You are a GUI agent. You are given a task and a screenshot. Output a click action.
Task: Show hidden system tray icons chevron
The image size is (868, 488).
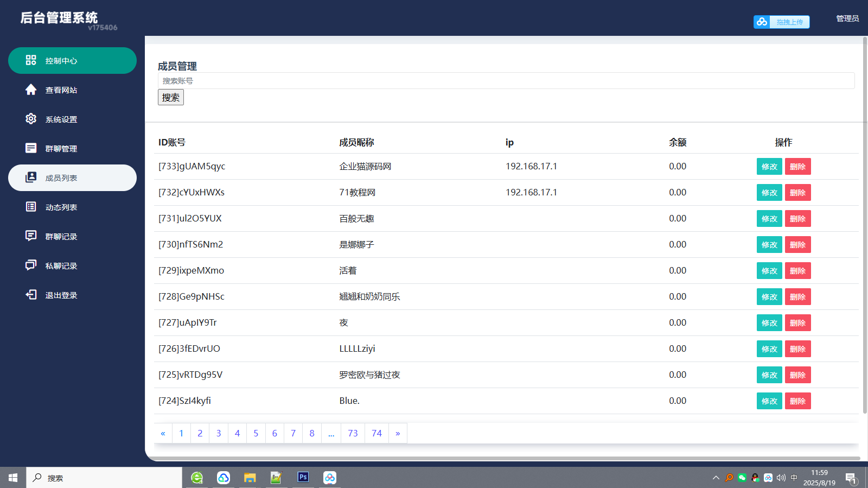[716, 478]
